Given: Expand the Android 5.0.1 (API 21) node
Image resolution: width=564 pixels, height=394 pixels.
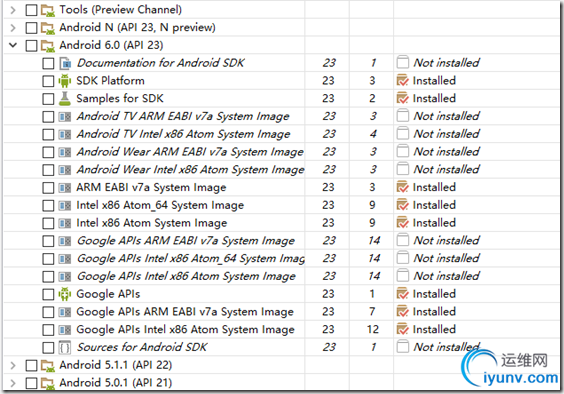Looking at the screenshot, I should [13, 383].
